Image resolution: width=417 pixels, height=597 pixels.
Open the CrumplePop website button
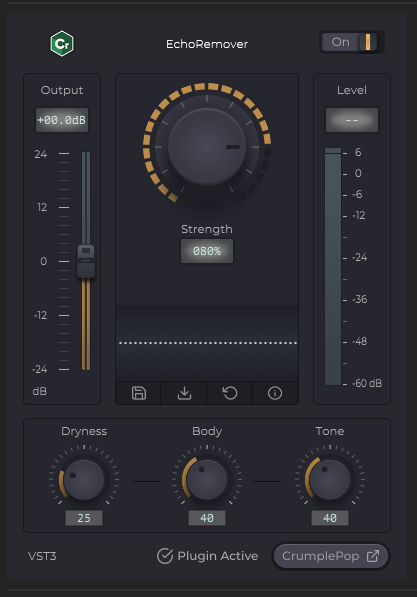click(x=330, y=556)
